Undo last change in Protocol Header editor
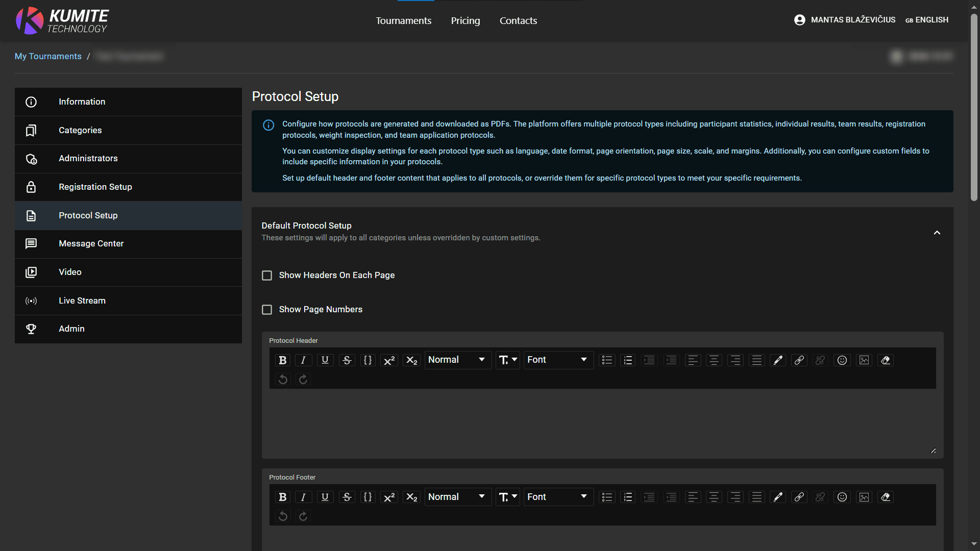Viewport: 980px width, 551px height. (x=283, y=379)
